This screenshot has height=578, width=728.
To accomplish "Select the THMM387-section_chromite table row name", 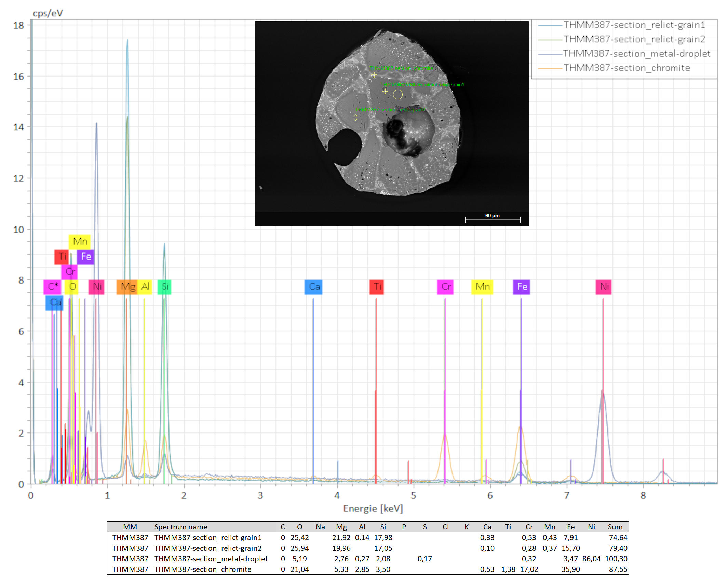I will click(x=203, y=569).
